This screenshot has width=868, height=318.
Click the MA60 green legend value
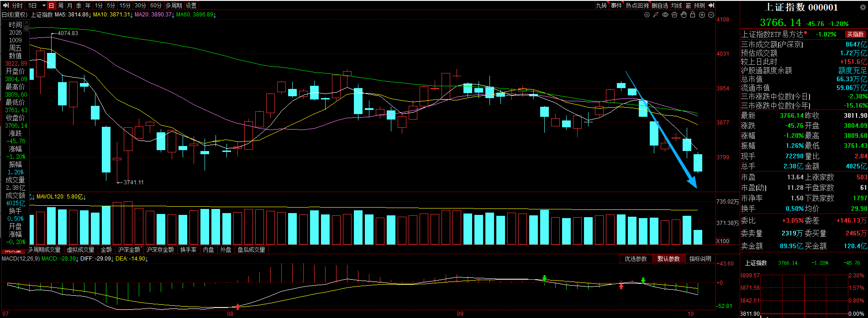tap(196, 15)
